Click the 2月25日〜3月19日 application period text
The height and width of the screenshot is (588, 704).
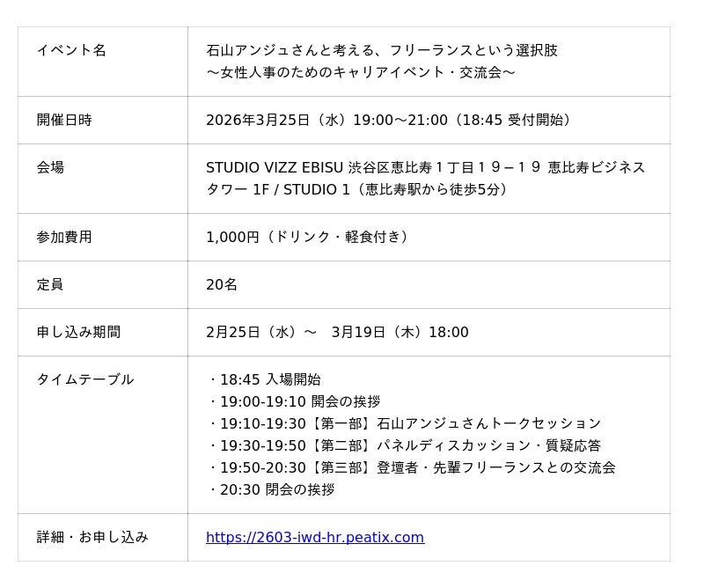(x=337, y=333)
